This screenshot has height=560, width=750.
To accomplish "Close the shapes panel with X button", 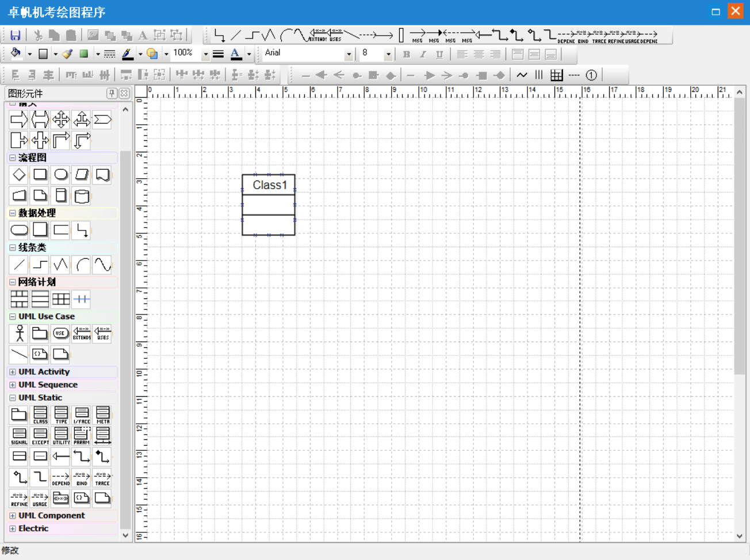I will click(x=124, y=93).
